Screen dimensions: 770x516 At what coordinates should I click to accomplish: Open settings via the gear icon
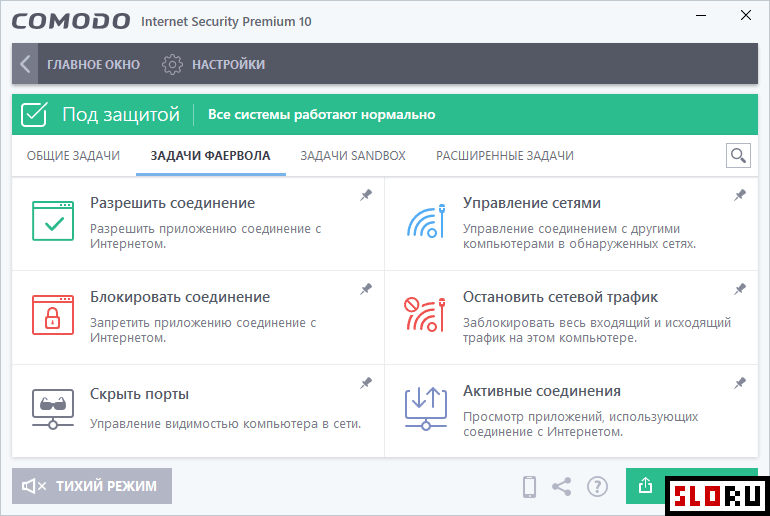[172, 64]
